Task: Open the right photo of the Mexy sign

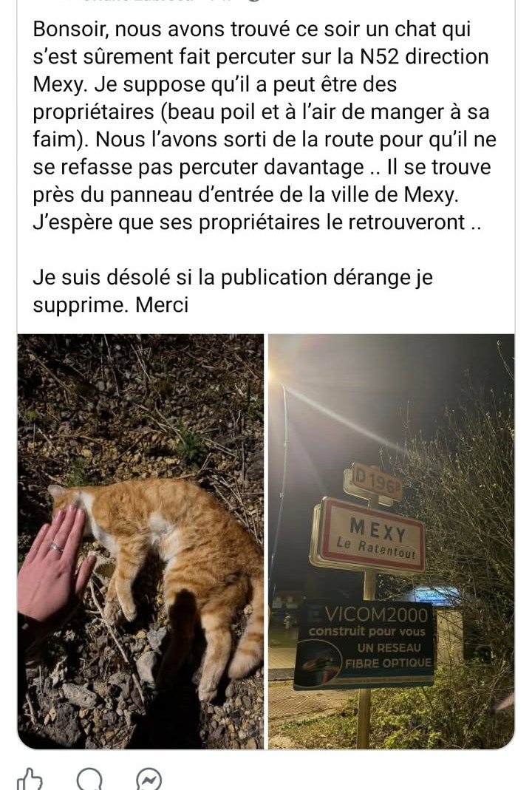Action: point(392,541)
